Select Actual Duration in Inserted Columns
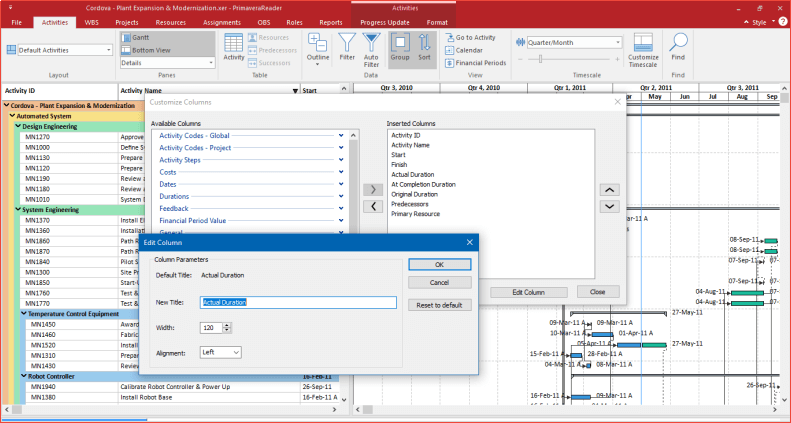Image resolution: width=791 pixels, height=423 pixels. coord(413,174)
